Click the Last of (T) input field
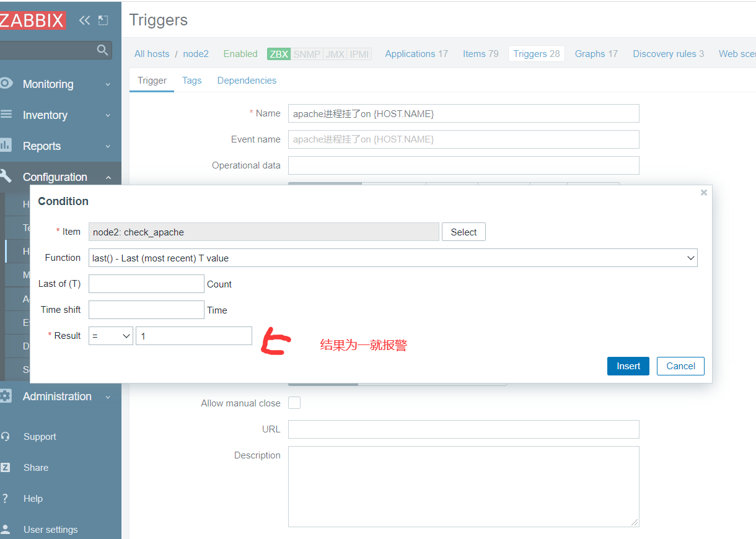This screenshot has width=756, height=539. pos(146,284)
